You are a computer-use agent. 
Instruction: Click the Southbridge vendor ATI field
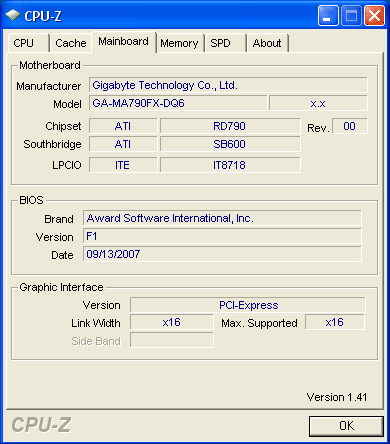[123, 144]
